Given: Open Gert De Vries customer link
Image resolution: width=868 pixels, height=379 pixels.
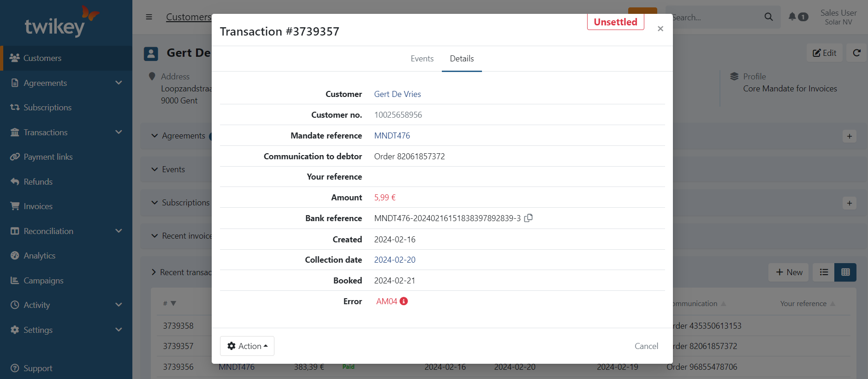Looking at the screenshot, I should [x=397, y=94].
